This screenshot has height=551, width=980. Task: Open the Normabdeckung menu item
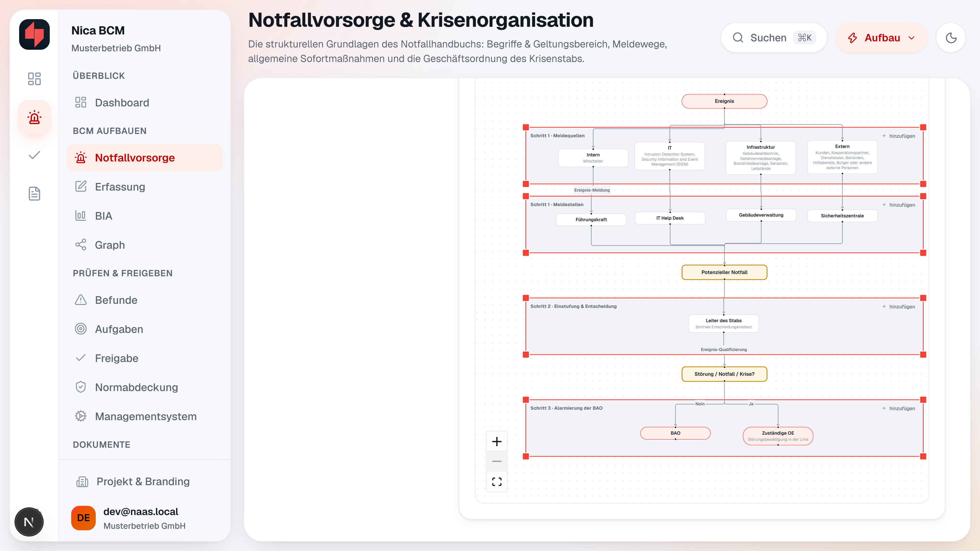pyautogui.click(x=144, y=387)
